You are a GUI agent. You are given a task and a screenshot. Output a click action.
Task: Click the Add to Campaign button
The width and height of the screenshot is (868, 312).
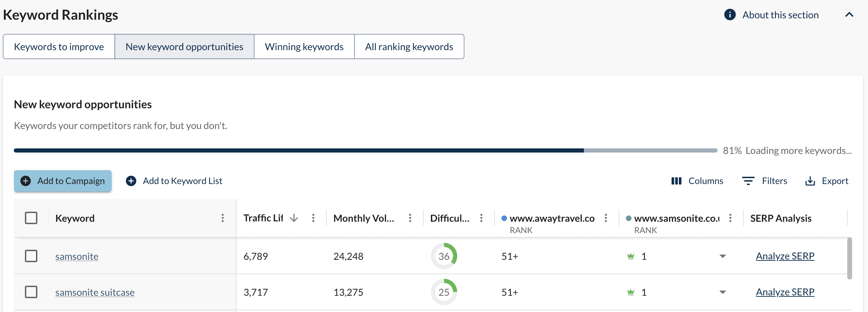(63, 181)
